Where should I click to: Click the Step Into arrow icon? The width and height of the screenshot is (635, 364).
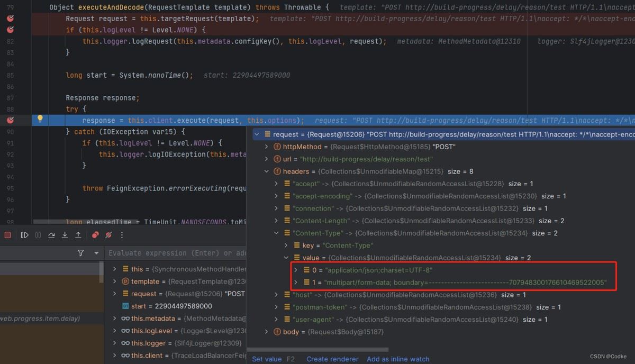(65, 235)
